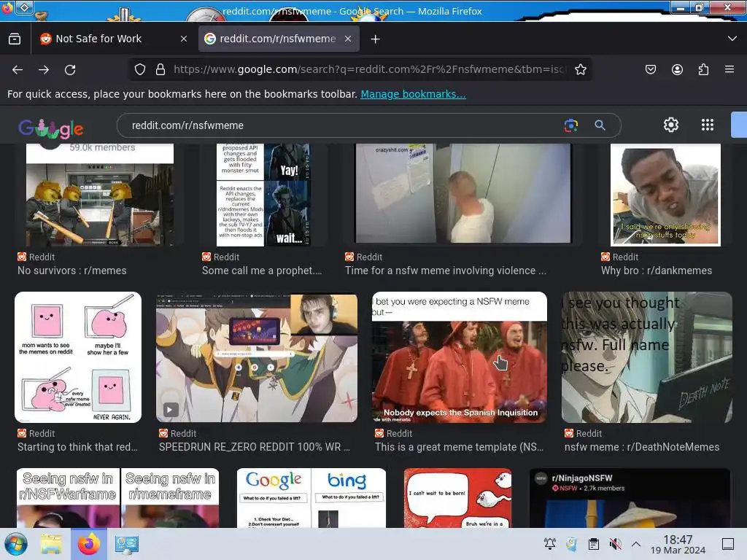Click 'Some call me a prophet' result title

pos(262,271)
